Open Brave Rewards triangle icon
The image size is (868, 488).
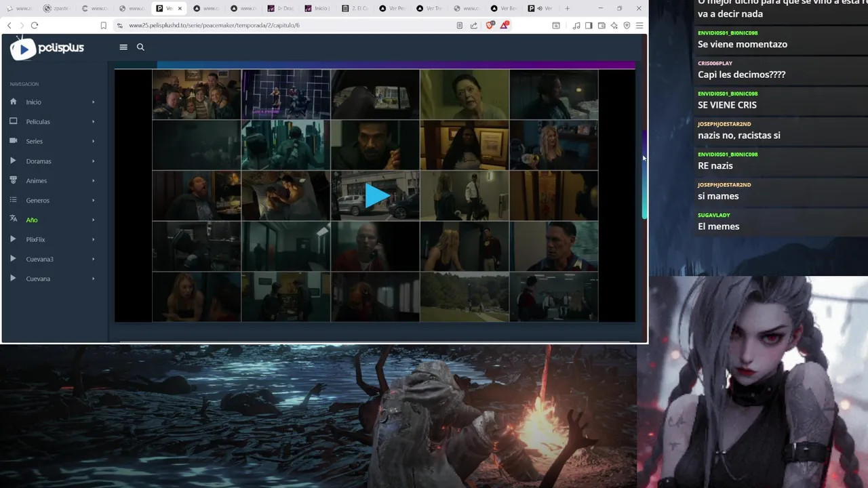[x=504, y=25]
